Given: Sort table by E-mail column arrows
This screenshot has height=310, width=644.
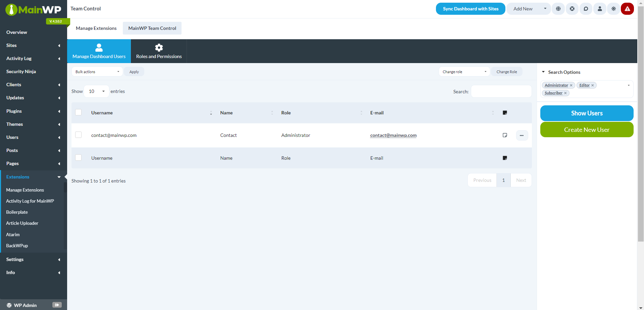Looking at the screenshot, I should (x=493, y=113).
